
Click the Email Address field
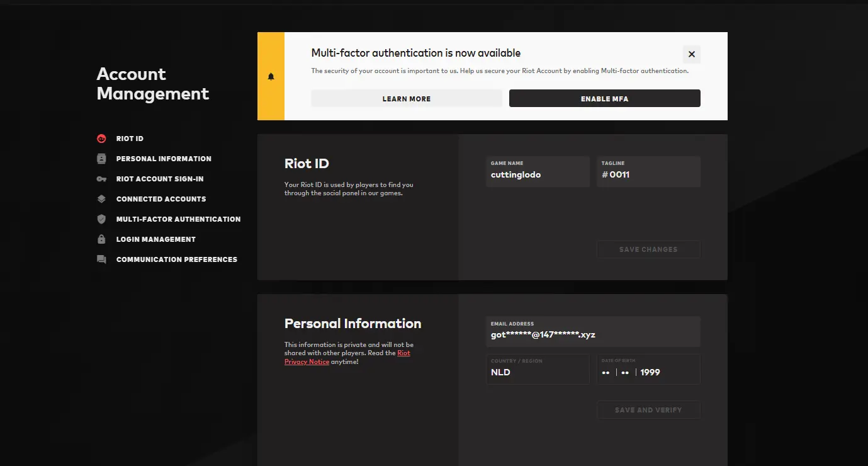click(x=592, y=334)
